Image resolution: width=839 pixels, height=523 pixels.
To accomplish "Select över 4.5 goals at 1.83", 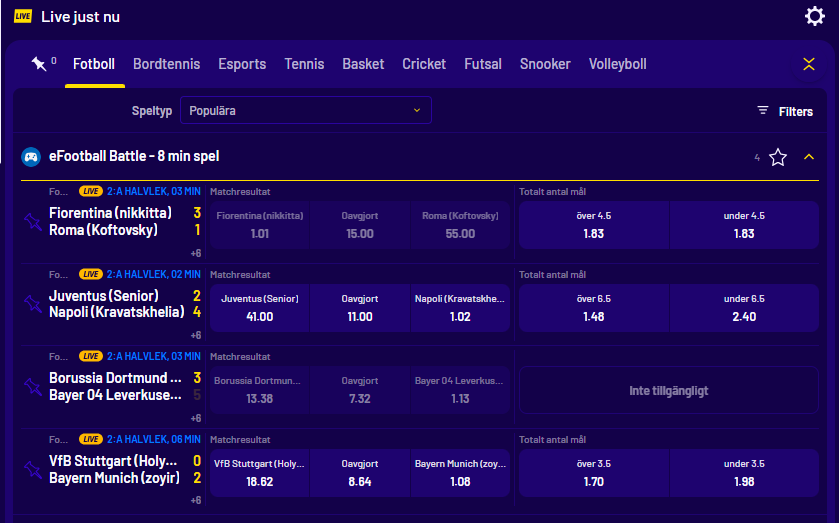I will coord(593,225).
